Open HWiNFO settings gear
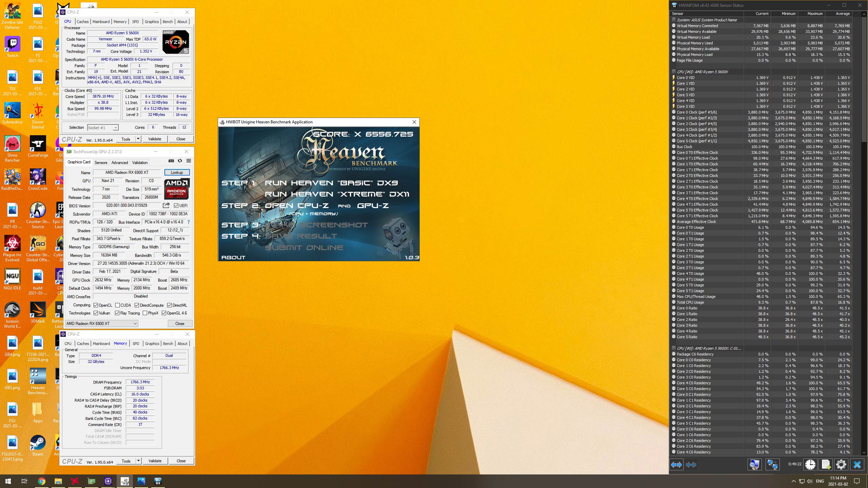868x488 pixels. [841, 465]
